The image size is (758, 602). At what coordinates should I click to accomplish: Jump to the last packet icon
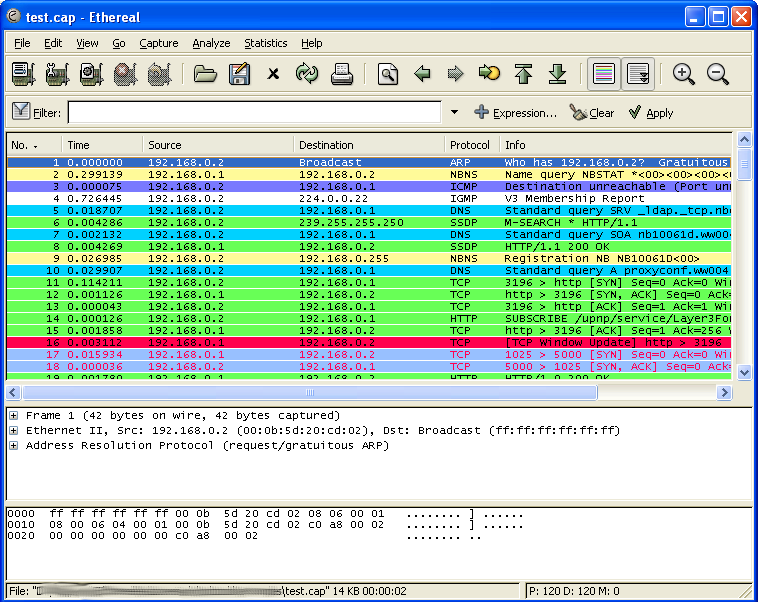557,74
